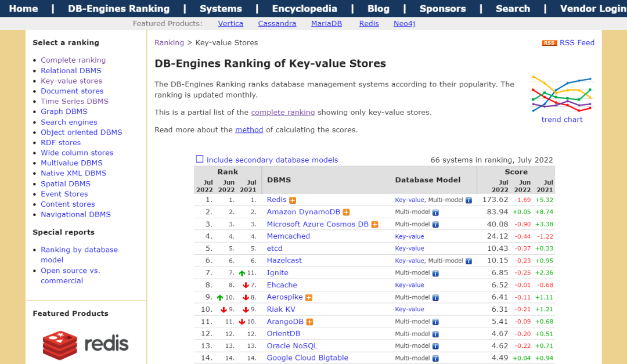Click the Ranking breadcrumb link
The height and width of the screenshot is (364, 627).
[x=169, y=43]
